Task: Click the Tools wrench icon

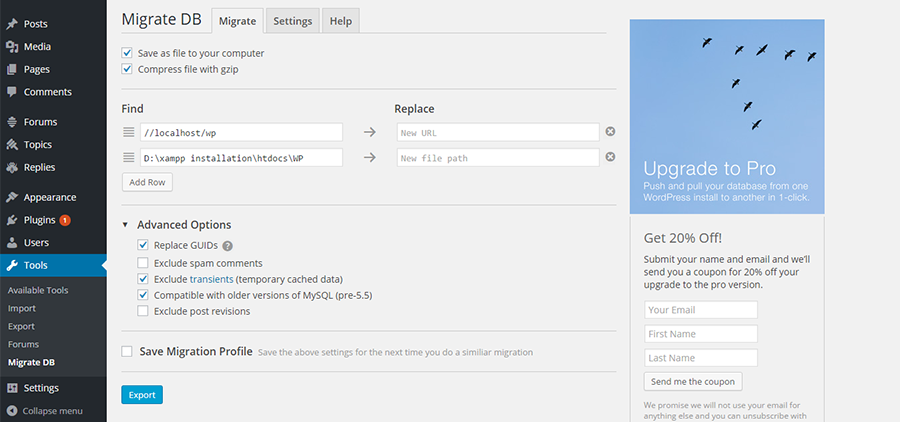Action: point(12,265)
